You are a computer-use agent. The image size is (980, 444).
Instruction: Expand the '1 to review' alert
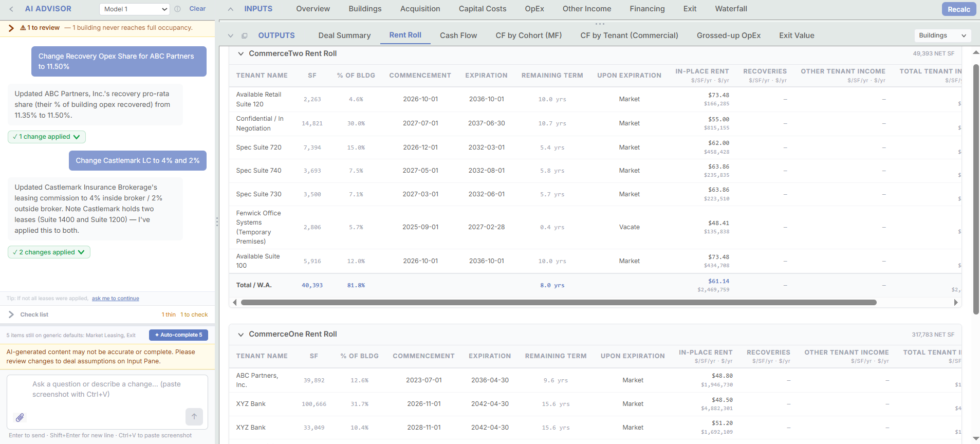(x=11, y=28)
